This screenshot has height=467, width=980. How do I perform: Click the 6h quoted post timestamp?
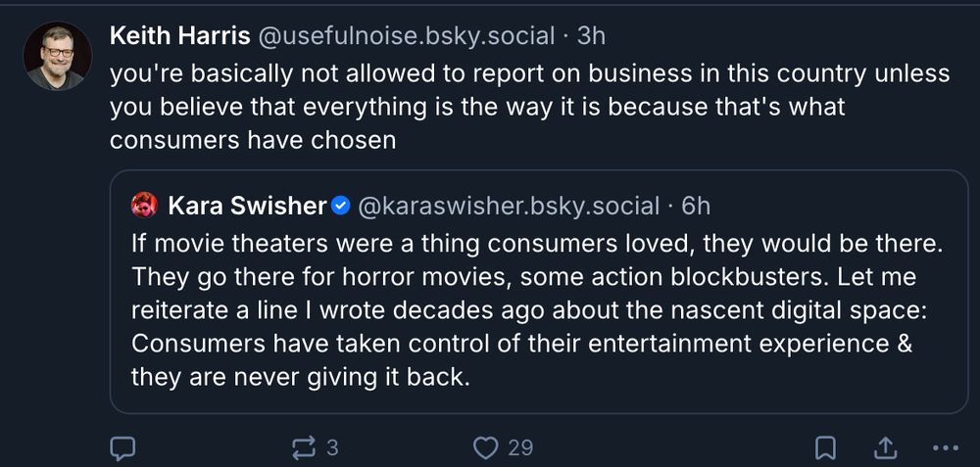pos(696,206)
